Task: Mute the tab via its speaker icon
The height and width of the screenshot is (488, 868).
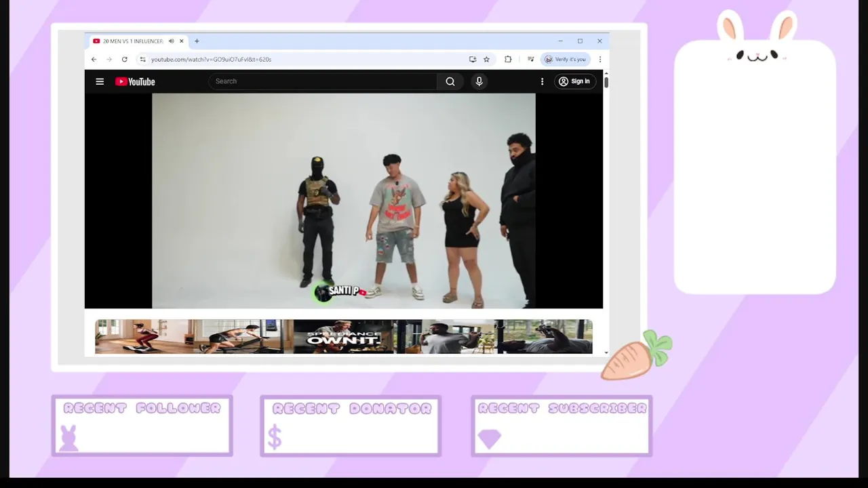Action: [x=171, y=41]
